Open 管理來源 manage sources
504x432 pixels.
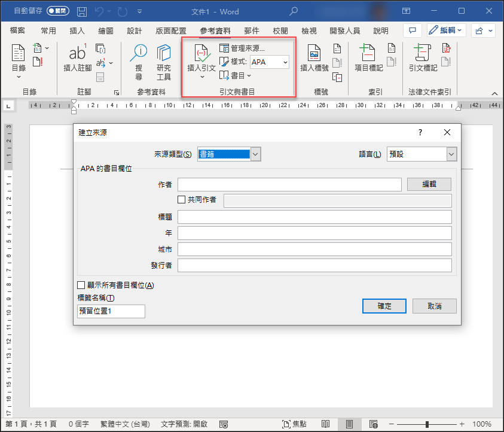click(242, 48)
